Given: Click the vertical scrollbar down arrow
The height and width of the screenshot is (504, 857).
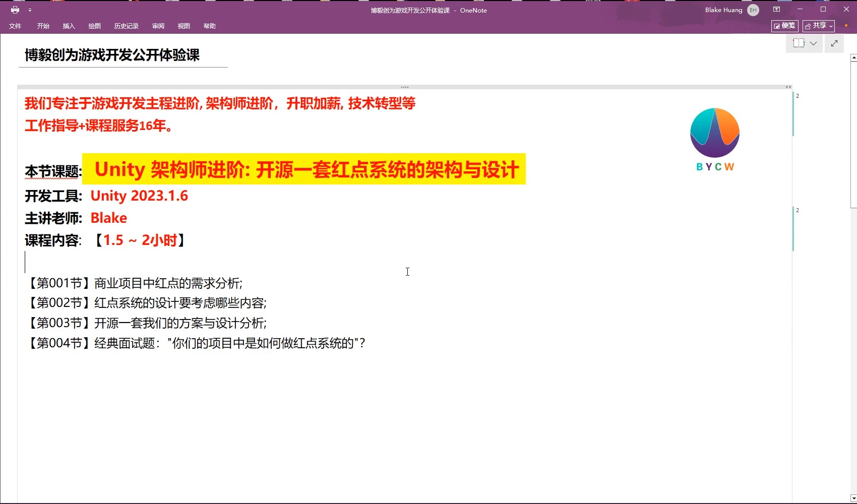Looking at the screenshot, I should tap(853, 498).
